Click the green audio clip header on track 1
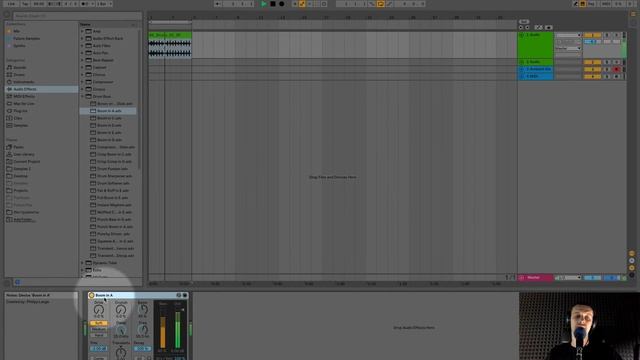 point(170,35)
